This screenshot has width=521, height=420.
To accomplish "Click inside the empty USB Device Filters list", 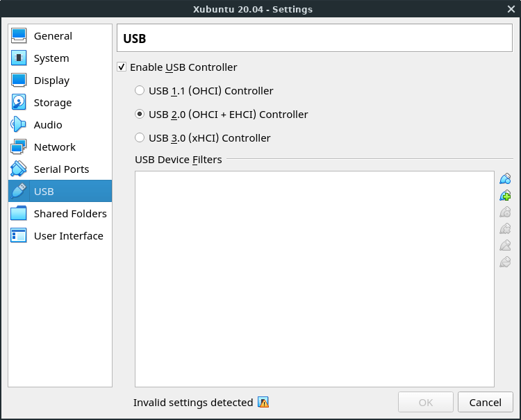I will point(314,278).
